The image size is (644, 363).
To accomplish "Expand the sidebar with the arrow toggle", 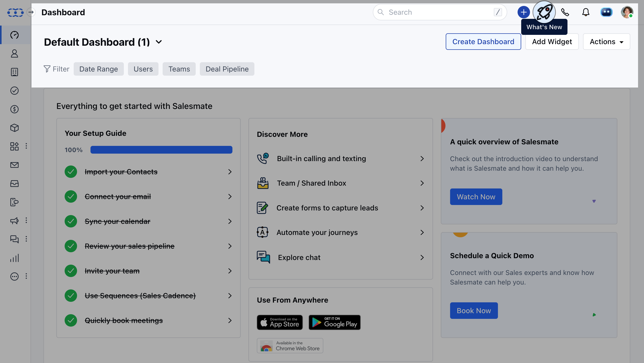I will [31, 12].
